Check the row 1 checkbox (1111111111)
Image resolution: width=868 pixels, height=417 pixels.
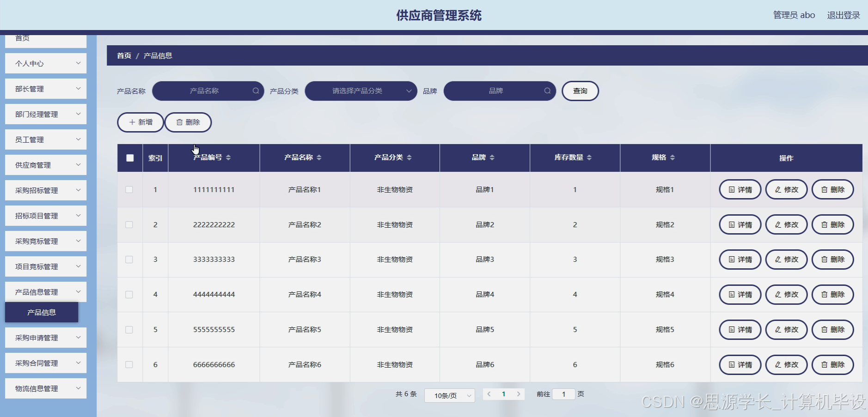pos(129,190)
